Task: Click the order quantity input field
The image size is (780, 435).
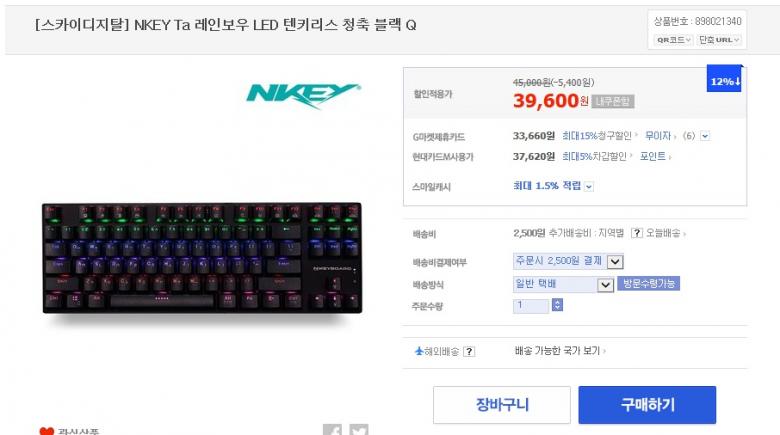Action: click(x=531, y=306)
